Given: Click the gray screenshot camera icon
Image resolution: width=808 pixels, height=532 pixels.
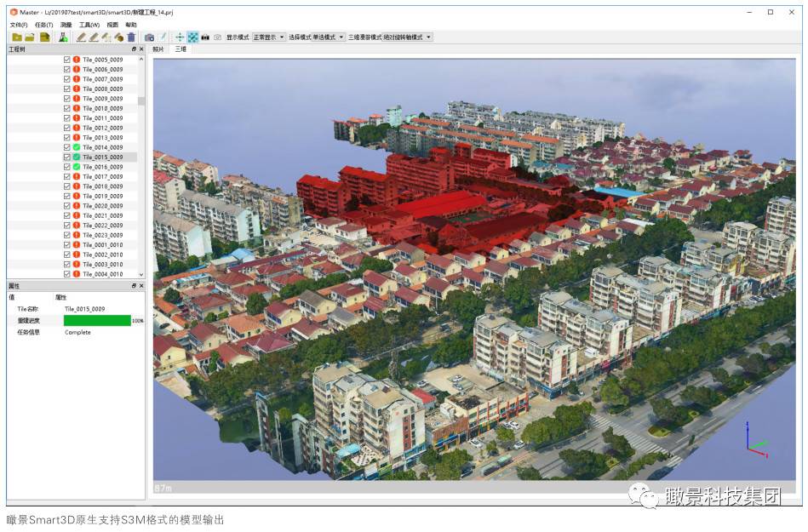Looking at the screenshot, I should click(x=217, y=37).
